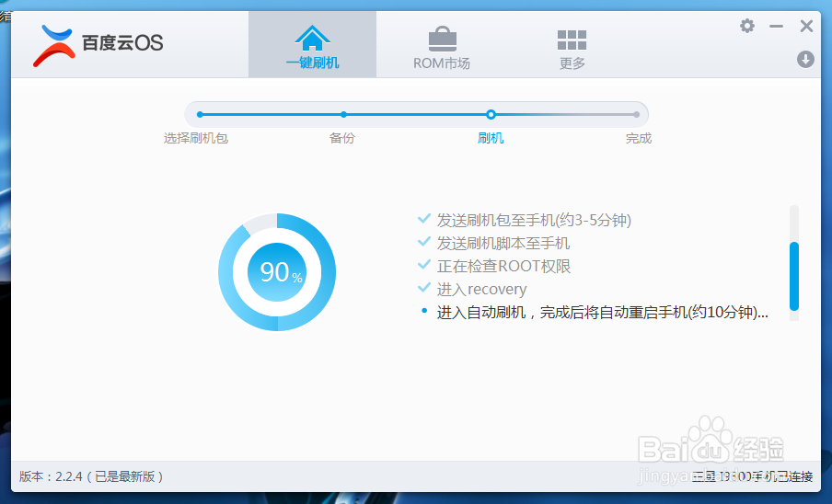The height and width of the screenshot is (504, 832).
Task: Click the 选择刷机包 step label
Action: tap(196, 138)
